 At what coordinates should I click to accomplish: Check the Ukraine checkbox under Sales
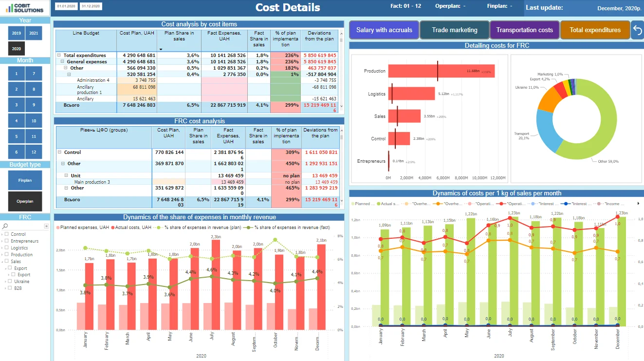point(10,282)
